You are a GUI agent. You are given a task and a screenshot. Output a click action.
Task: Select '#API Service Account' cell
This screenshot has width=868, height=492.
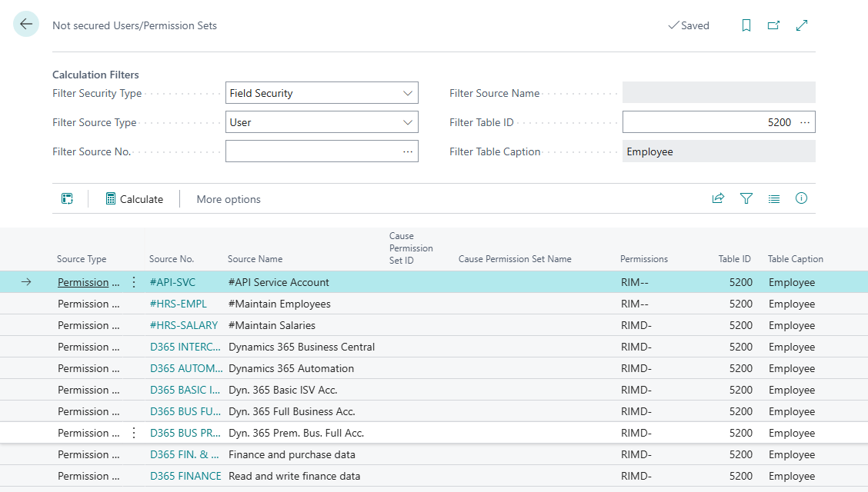point(279,282)
